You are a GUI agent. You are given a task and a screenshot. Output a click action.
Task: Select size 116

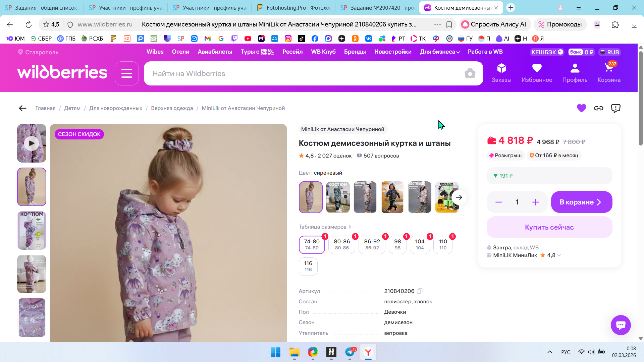[x=308, y=266]
